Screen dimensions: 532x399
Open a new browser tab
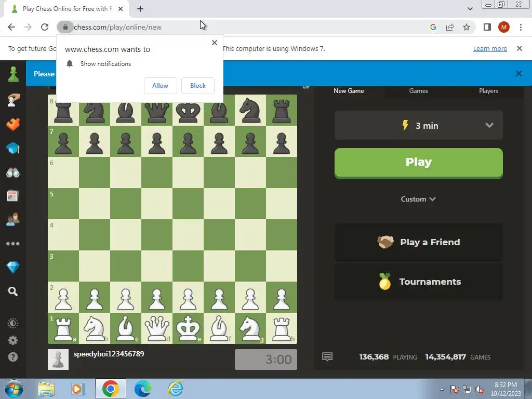point(140,9)
